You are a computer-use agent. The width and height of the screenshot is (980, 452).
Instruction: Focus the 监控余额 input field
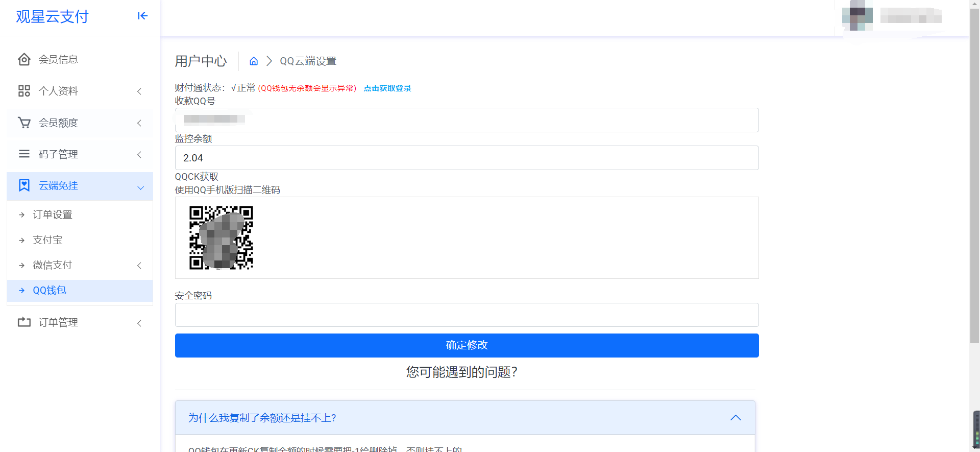click(467, 158)
